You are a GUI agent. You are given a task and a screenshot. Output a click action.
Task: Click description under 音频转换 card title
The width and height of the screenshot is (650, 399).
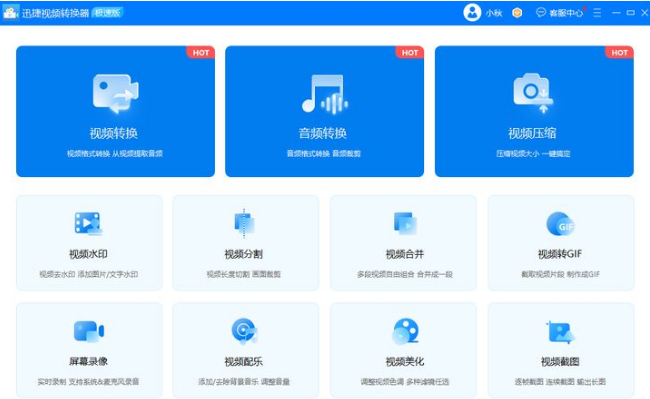324,154
